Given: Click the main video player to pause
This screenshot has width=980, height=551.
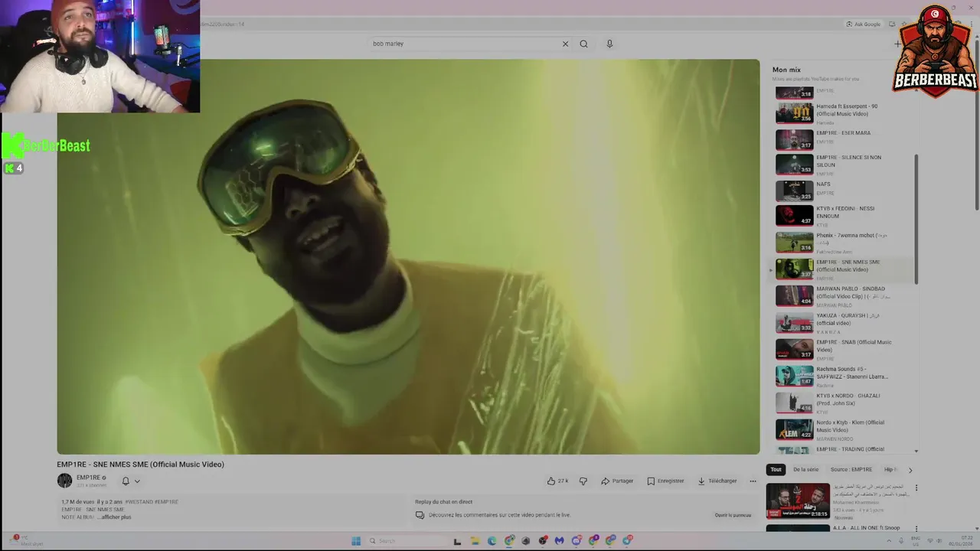Looking at the screenshot, I should (408, 256).
